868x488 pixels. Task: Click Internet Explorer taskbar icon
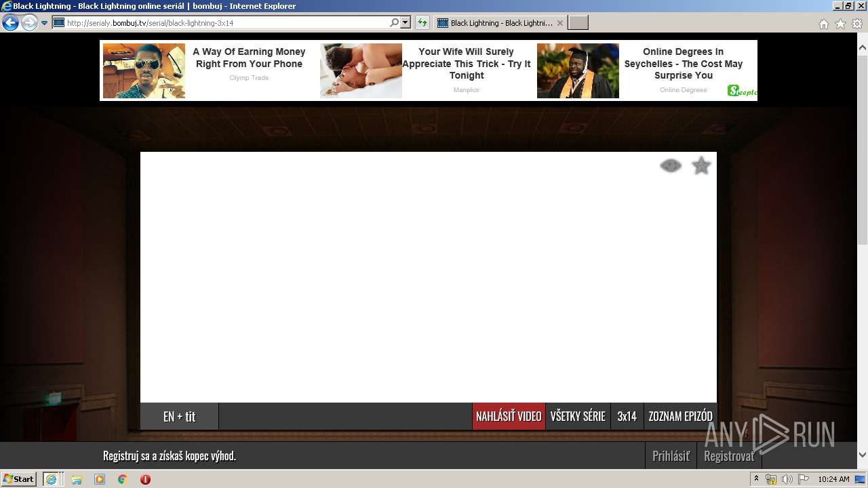click(x=53, y=479)
